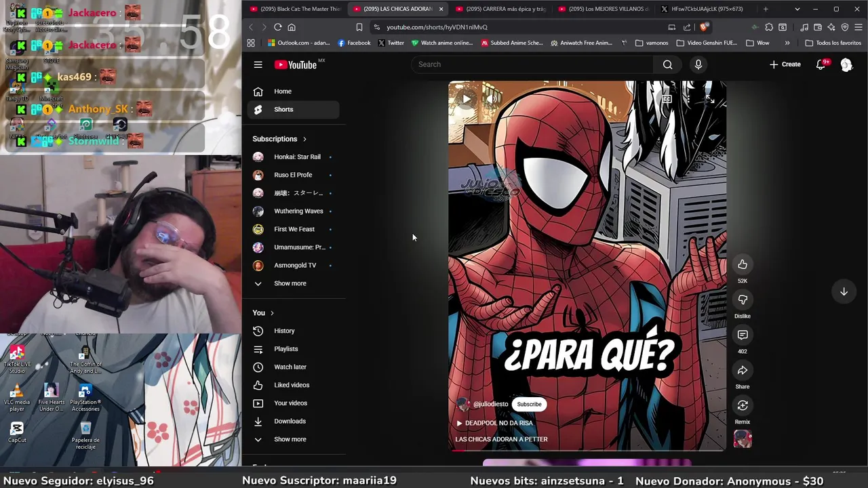
Task: Play the Short with the play button
Action: pos(466,100)
